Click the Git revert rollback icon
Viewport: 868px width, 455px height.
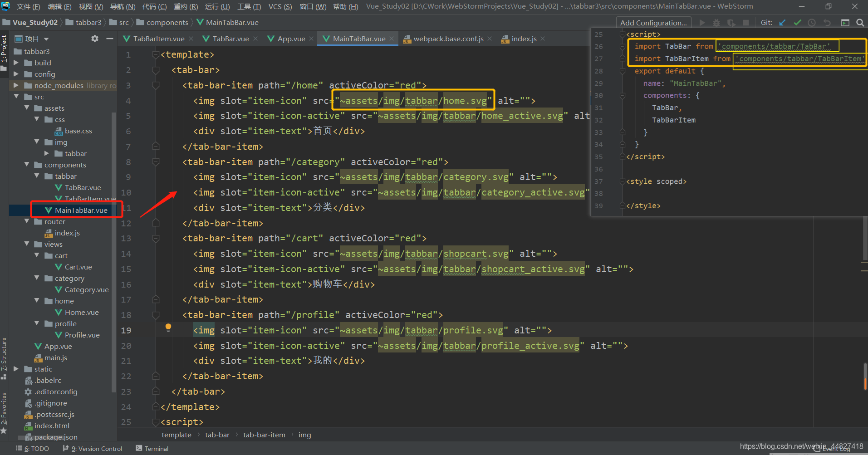827,23
